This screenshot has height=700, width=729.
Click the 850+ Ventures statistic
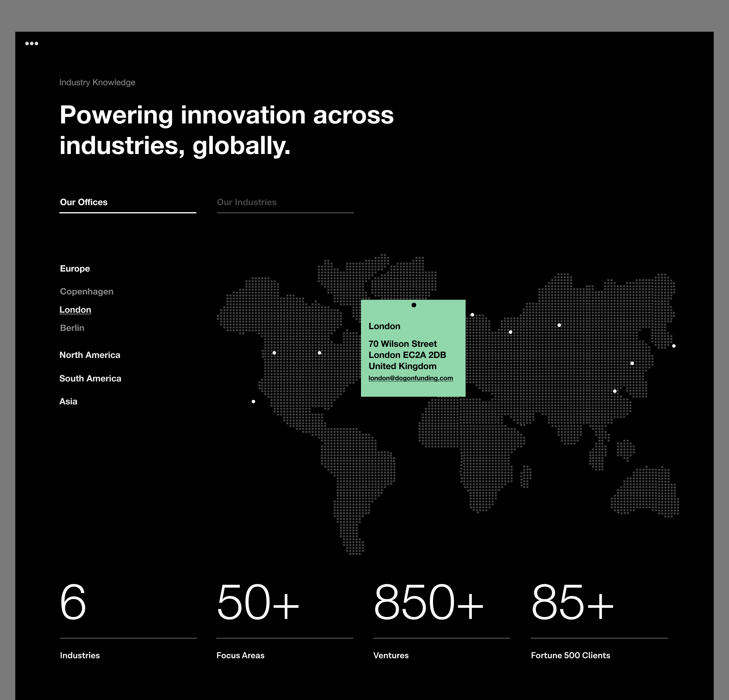coord(429,602)
